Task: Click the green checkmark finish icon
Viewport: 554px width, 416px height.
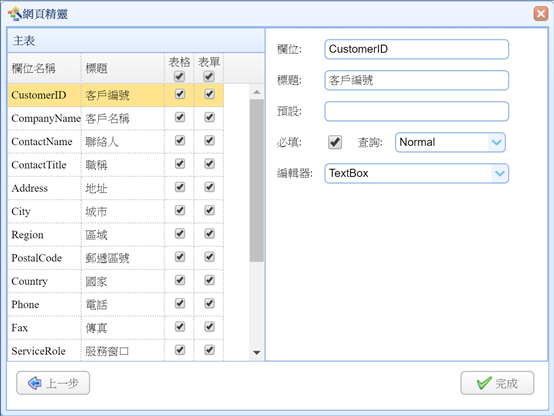Action: tap(484, 383)
